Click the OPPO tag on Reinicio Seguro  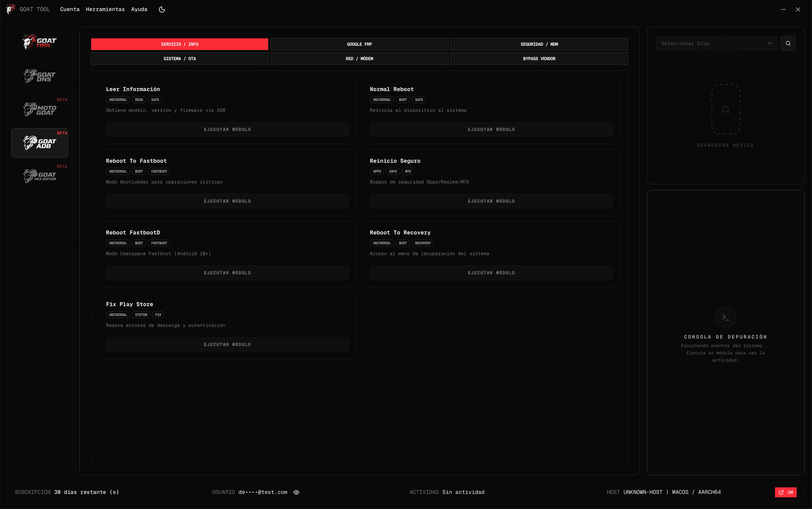coord(377,171)
